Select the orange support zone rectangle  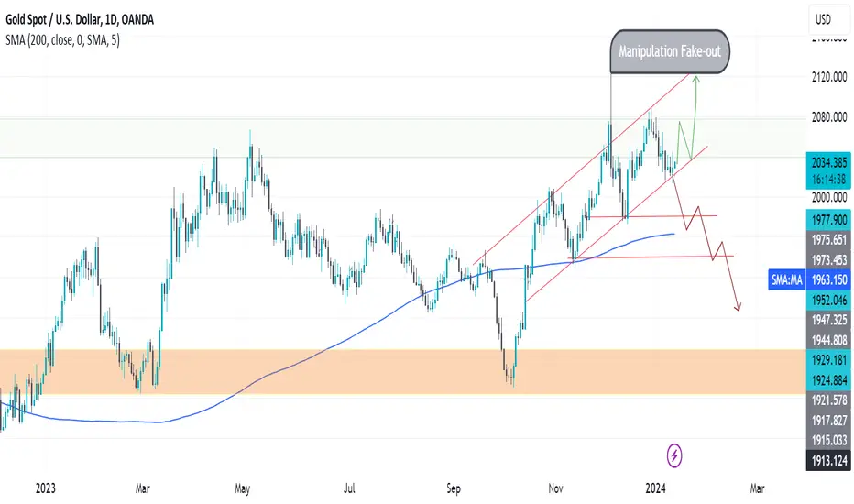pyautogui.click(x=402, y=372)
